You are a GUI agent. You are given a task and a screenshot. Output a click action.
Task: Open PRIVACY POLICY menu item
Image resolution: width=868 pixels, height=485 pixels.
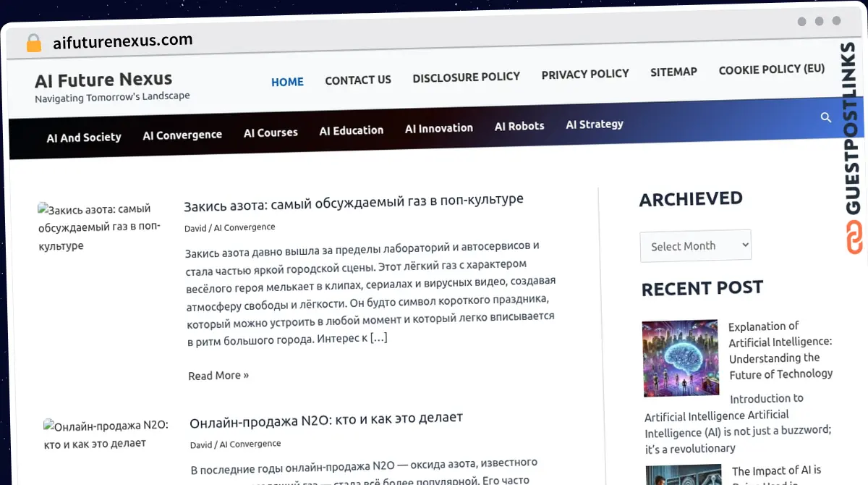pos(585,74)
